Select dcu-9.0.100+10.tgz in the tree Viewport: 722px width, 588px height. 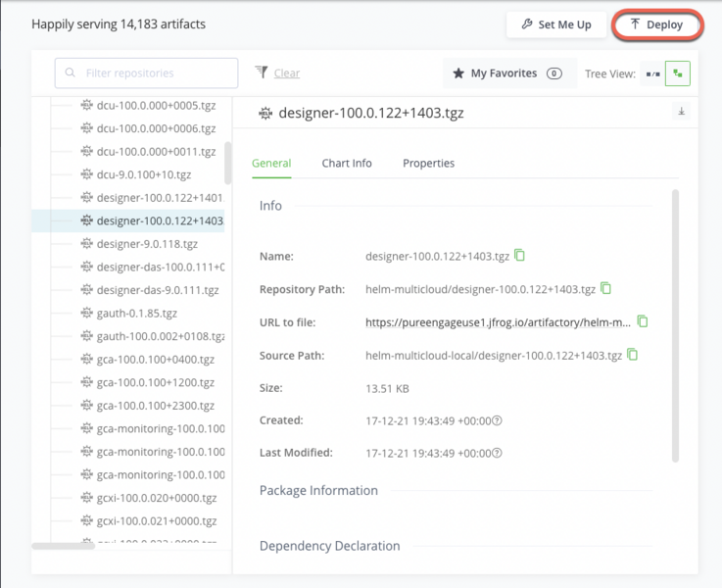click(x=144, y=174)
